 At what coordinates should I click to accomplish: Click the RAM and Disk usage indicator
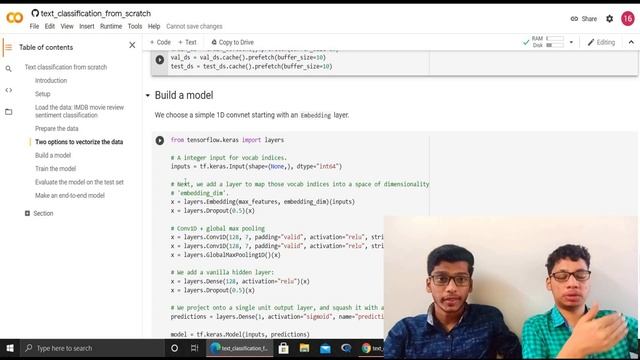click(548, 42)
